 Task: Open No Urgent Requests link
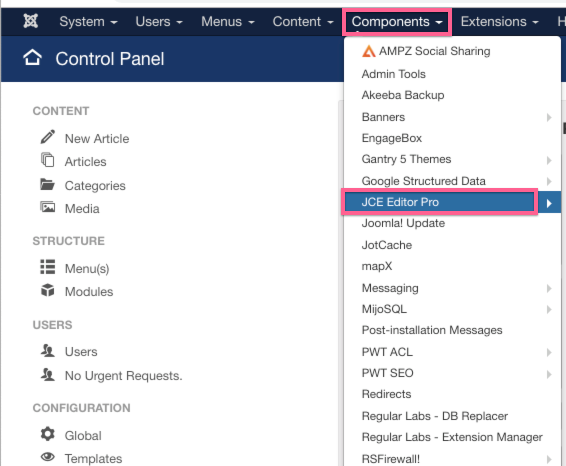123,376
